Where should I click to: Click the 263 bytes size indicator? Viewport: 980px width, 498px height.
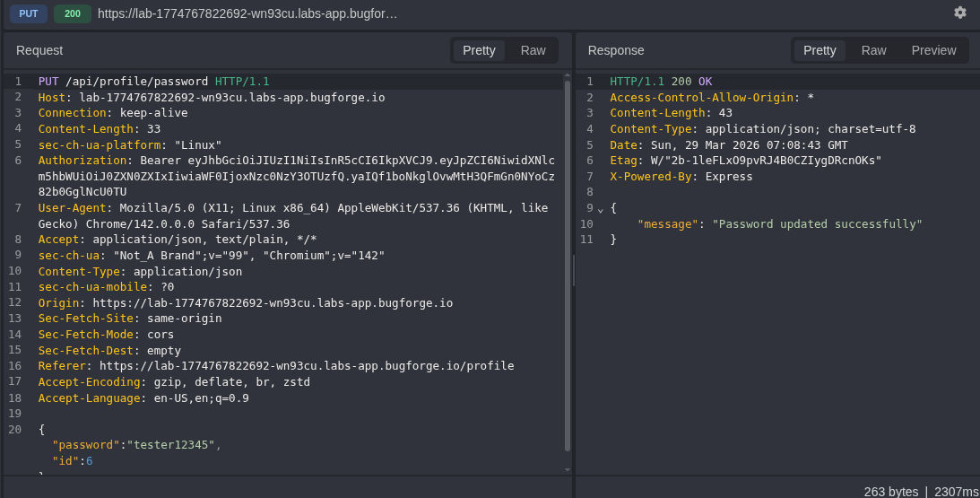[x=890, y=491]
